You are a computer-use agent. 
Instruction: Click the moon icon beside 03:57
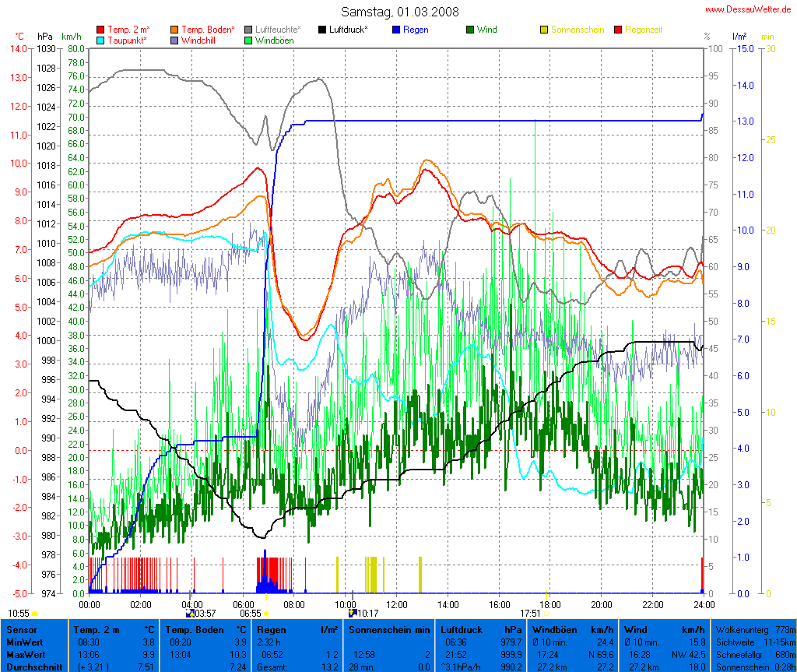(189, 614)
